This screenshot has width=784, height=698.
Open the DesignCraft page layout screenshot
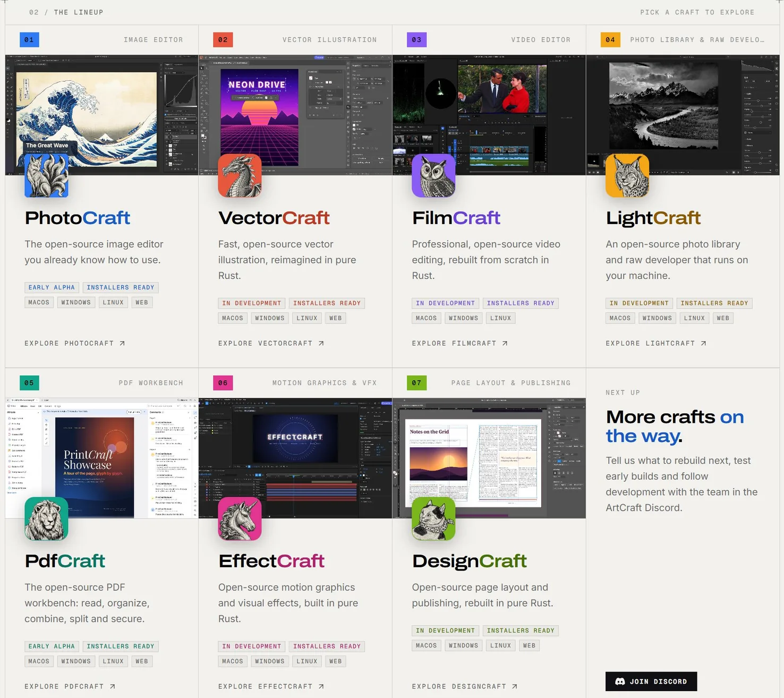coord(489,458)
